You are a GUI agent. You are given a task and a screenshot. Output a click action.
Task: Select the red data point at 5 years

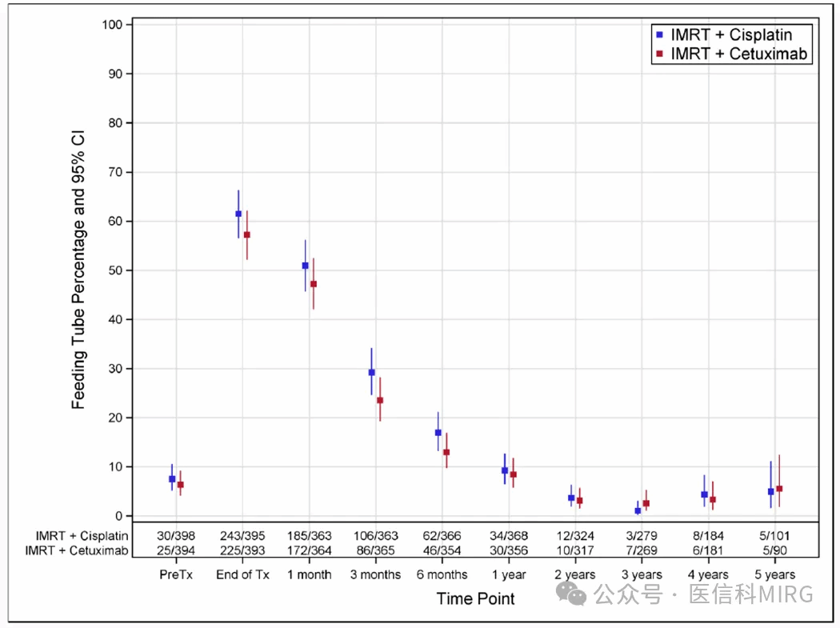pyautogui.click(x=779, y=488)
